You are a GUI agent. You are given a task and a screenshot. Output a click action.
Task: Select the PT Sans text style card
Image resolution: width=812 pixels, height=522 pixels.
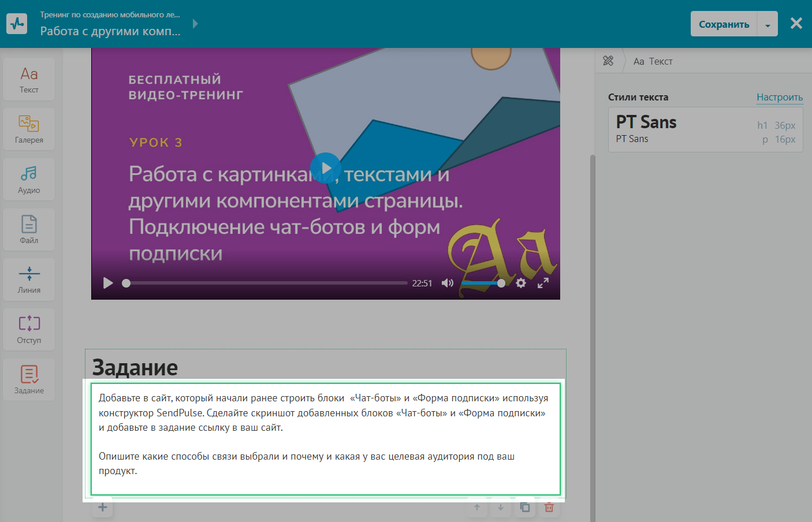pyautogui.click(x=705, y=130)
